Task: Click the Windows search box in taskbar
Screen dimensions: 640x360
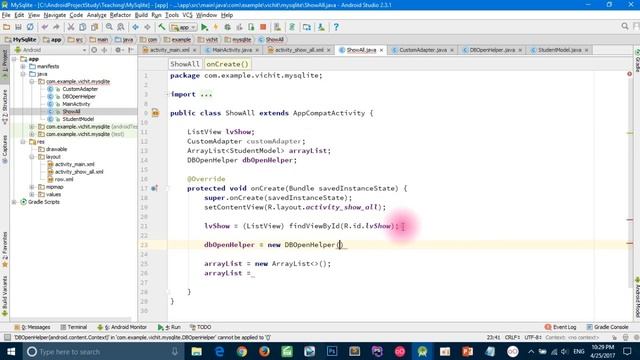Action: click(102, 351)
